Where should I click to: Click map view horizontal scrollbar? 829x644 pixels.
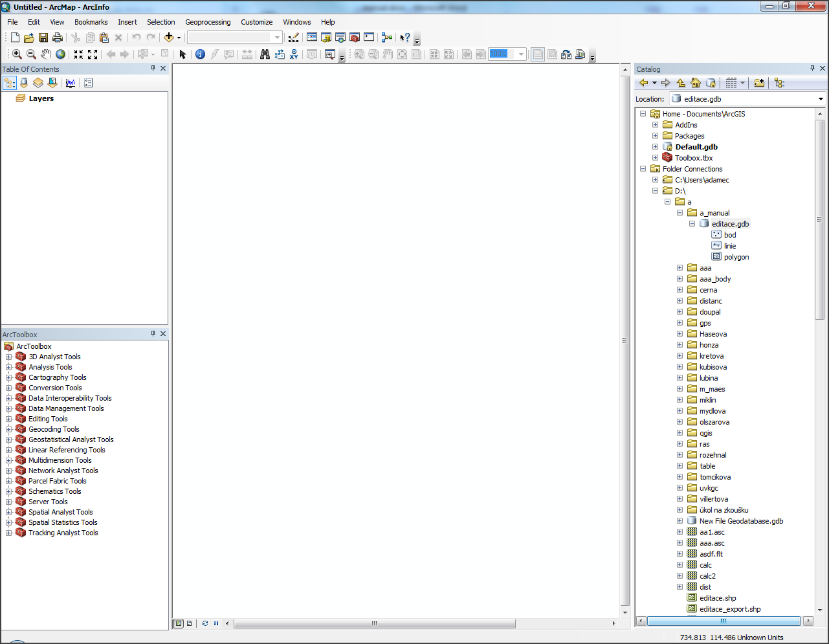(375, 623)
